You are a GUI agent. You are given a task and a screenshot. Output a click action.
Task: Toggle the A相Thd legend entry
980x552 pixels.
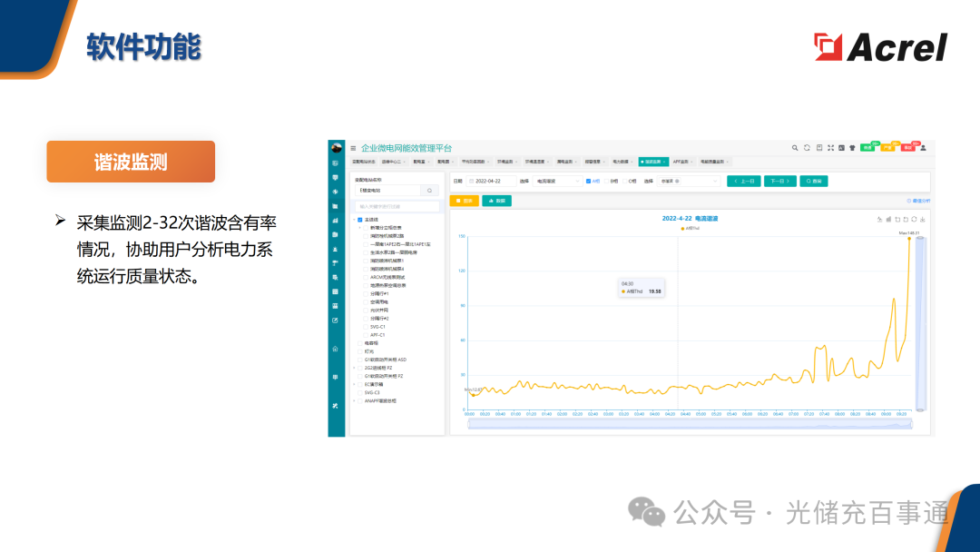point(690,228)
